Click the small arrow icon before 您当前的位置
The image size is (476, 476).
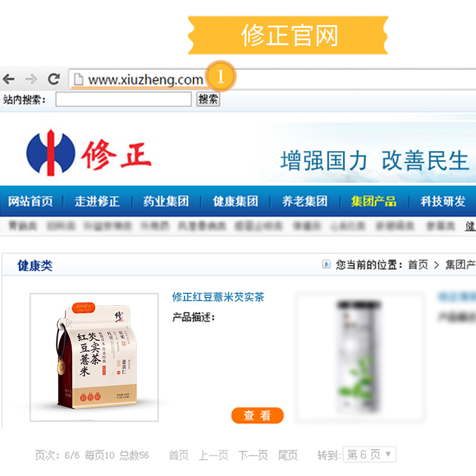coord(326,264)
